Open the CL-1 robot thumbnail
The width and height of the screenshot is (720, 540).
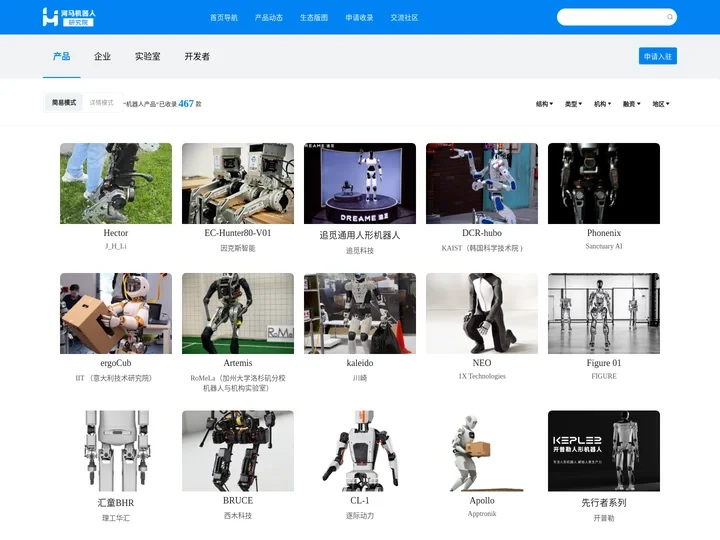[x=360, y=451]
